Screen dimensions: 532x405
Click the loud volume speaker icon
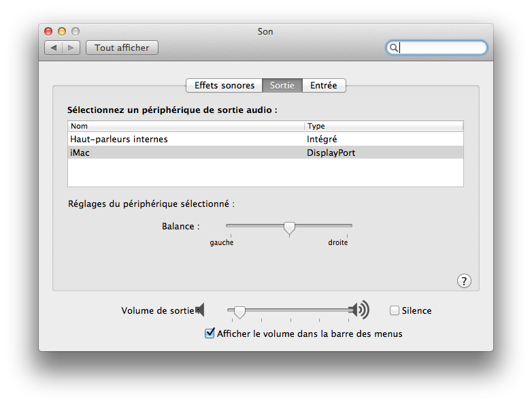coord(359,310)
